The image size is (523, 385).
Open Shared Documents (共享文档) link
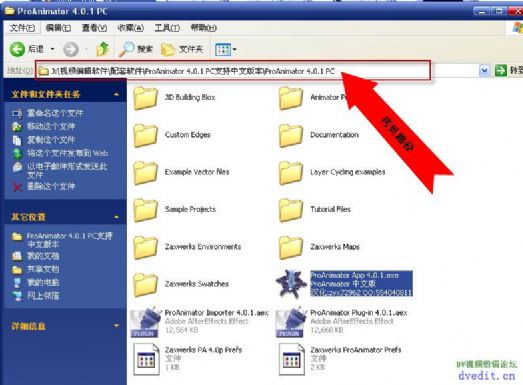43,269
